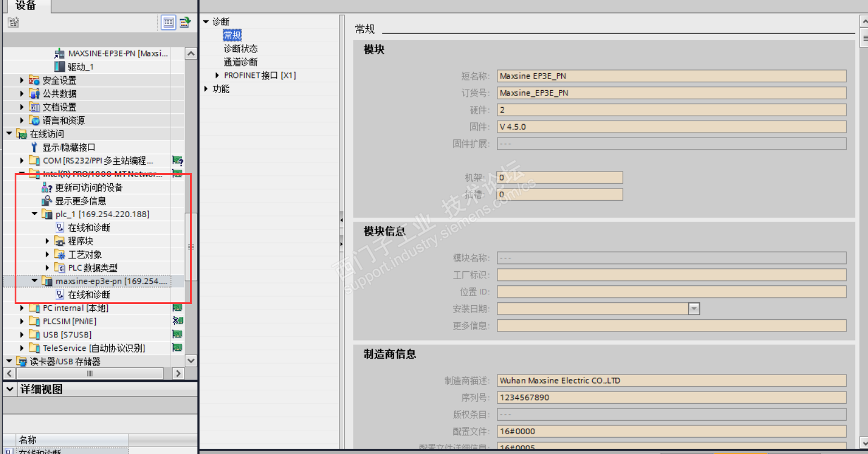Open the 诊断状态 page
Viewport: 868px width, 454px height.
pyautogui.click(x=241, y=49)
